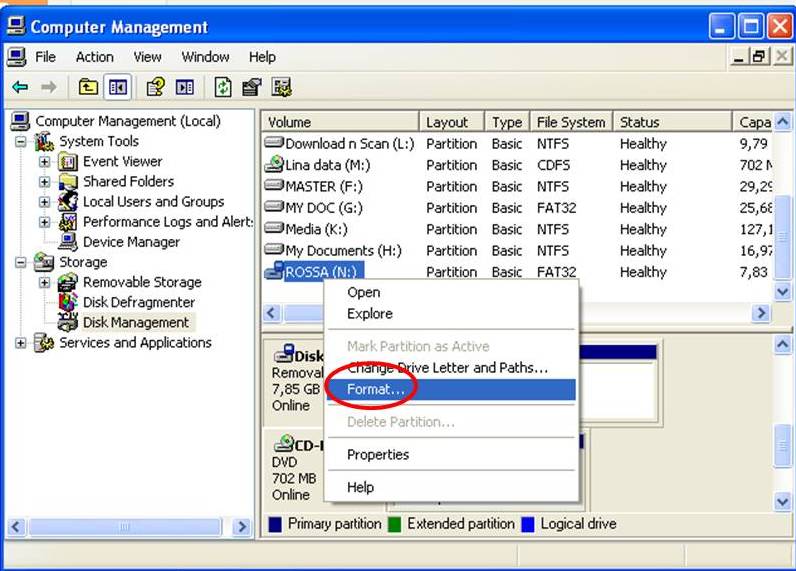Click the Computer Management title bar icon
This screenshot has height=571, width=796.
click(x=16, y=26)
